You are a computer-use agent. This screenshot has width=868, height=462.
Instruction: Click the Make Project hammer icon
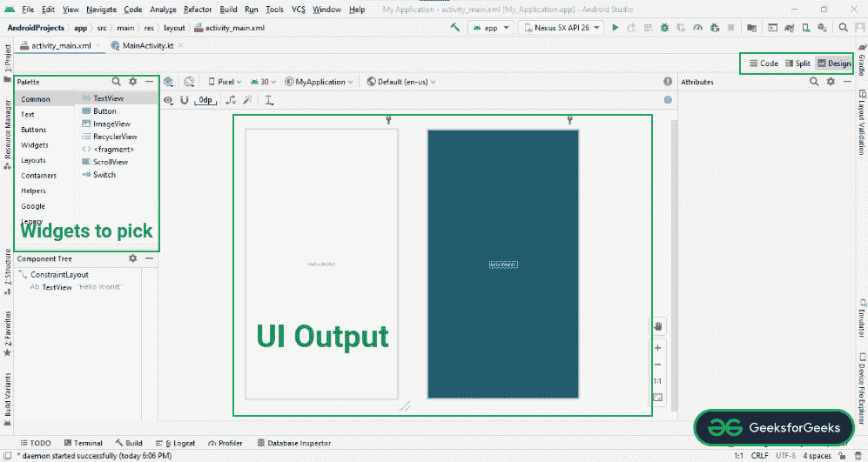[455, 28]
